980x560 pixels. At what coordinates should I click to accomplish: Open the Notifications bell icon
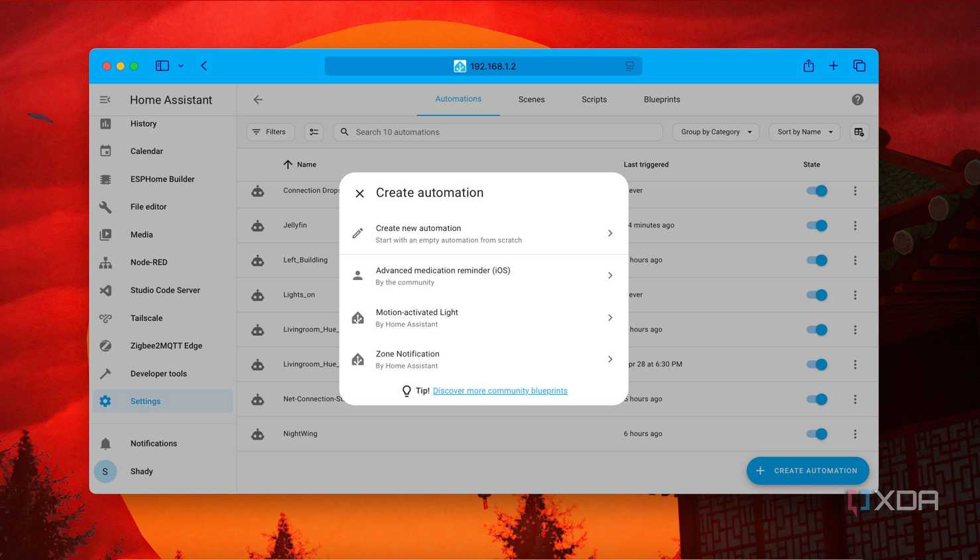[105, 443]
